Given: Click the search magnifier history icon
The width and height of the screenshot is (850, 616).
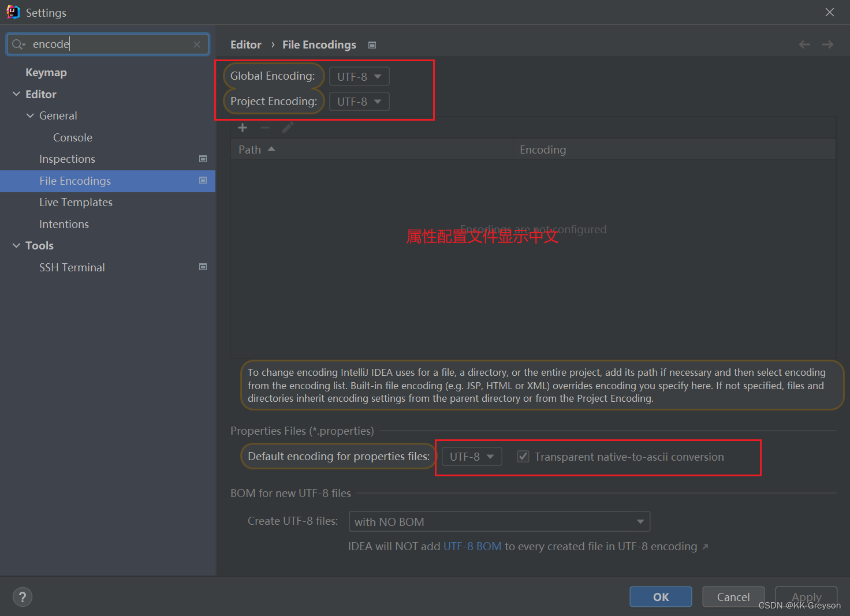Looking at the screenshot, I should (x=18, y=44).
